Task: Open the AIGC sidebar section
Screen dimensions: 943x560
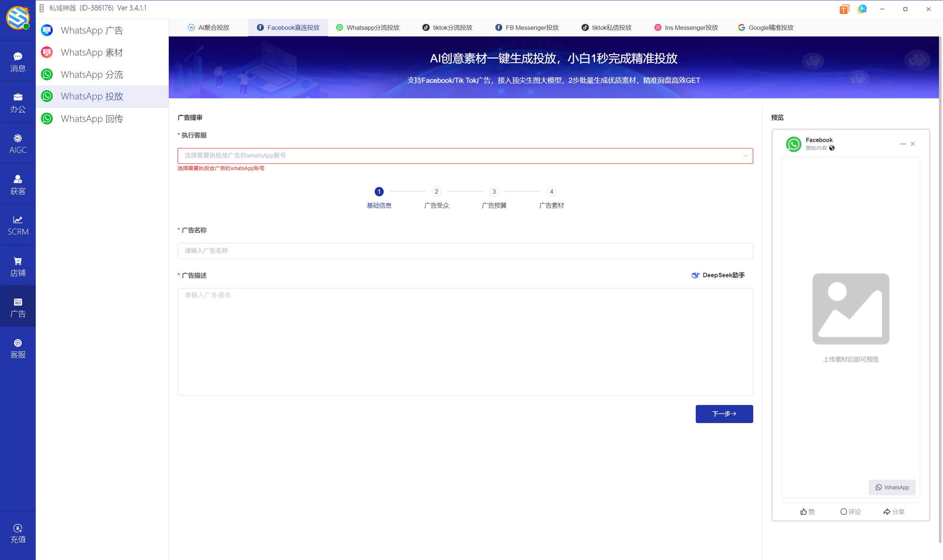Action: [x=18, y=143]
